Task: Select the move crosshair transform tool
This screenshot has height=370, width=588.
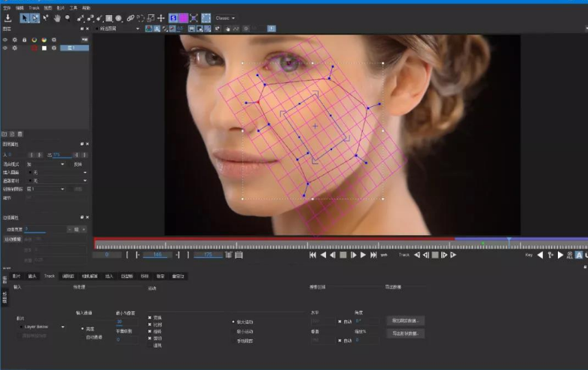Action: click(x=161, y=18)
